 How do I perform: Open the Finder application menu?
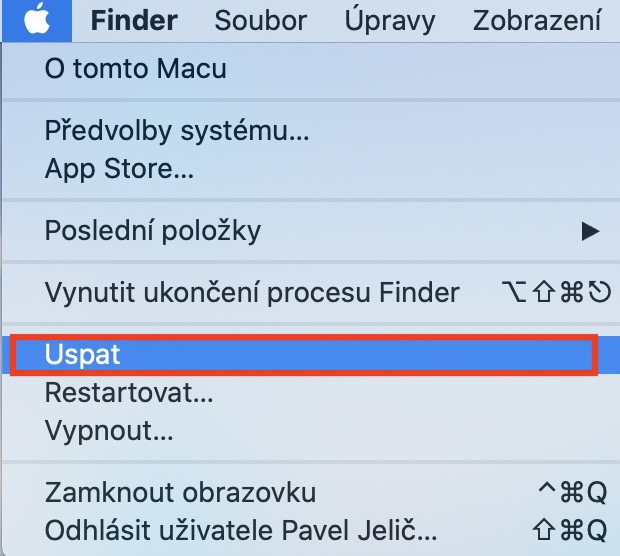134,20
